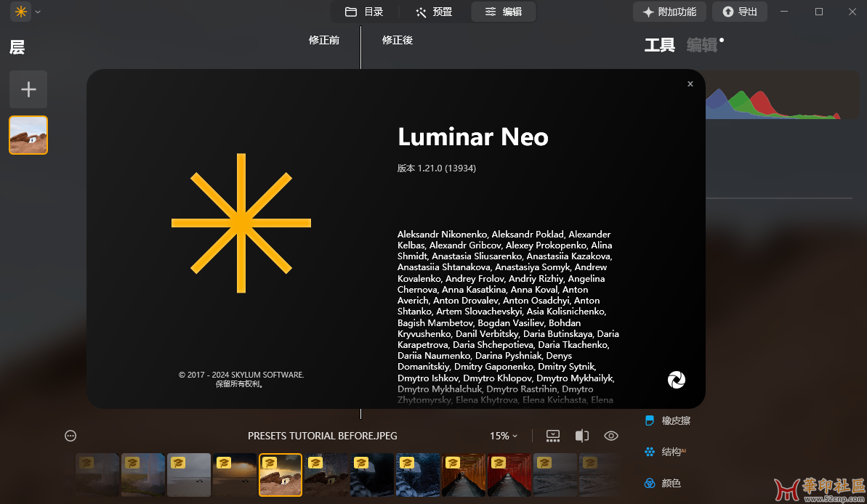Minimize the Luminar Neo window
This screenshot has width=867, height=504.
[784, 12]
